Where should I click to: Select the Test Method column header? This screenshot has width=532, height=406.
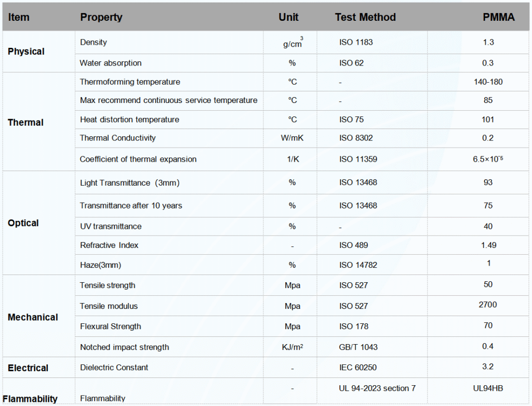pos(365,17)
